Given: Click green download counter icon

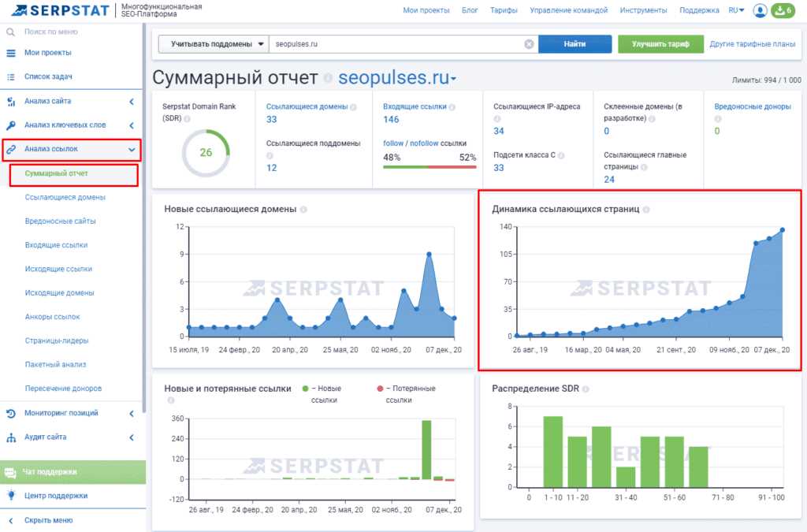Looking at the screenshot, I should [x=782, y=10].
